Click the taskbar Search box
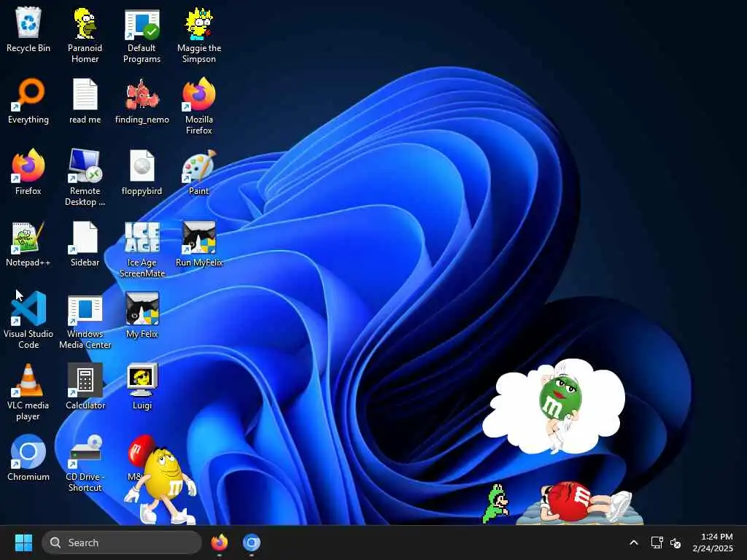Image resolution: width=747 pixels, height=560 pixels. coord(122,542)
